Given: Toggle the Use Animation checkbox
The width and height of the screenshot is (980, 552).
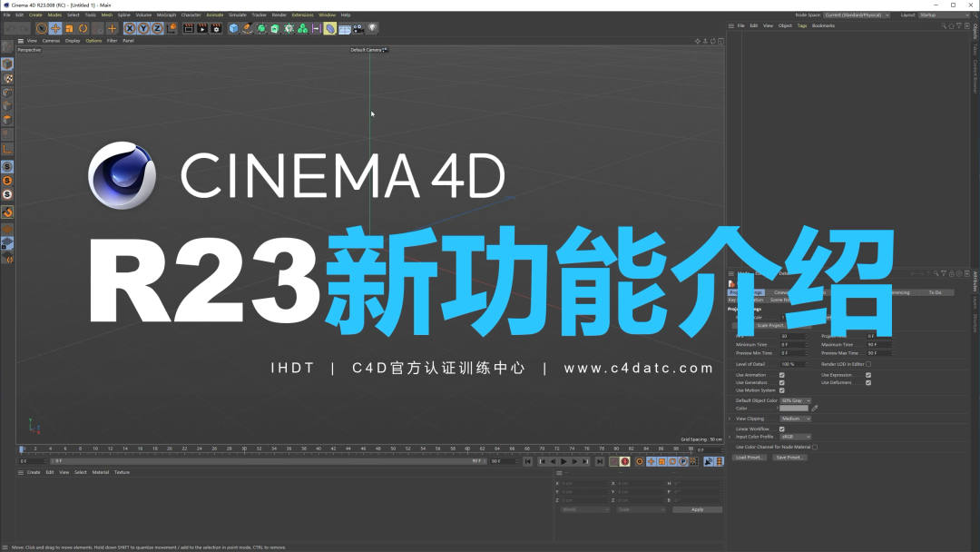Looking at the screenshot, I should tap(781, 375).
